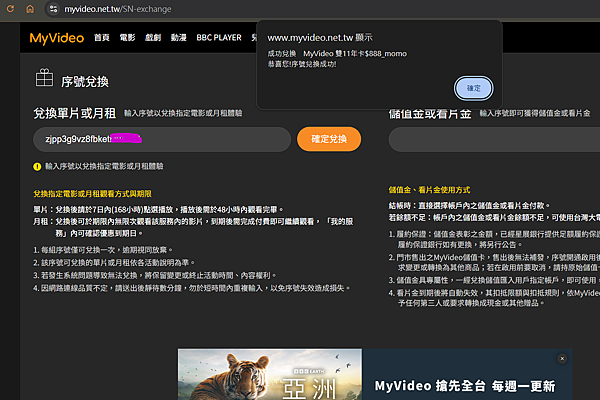The width and height of the screenshot is (600, 400).
Task: Open the 亞洲 tiger banner image
Action: click(270, 374)
